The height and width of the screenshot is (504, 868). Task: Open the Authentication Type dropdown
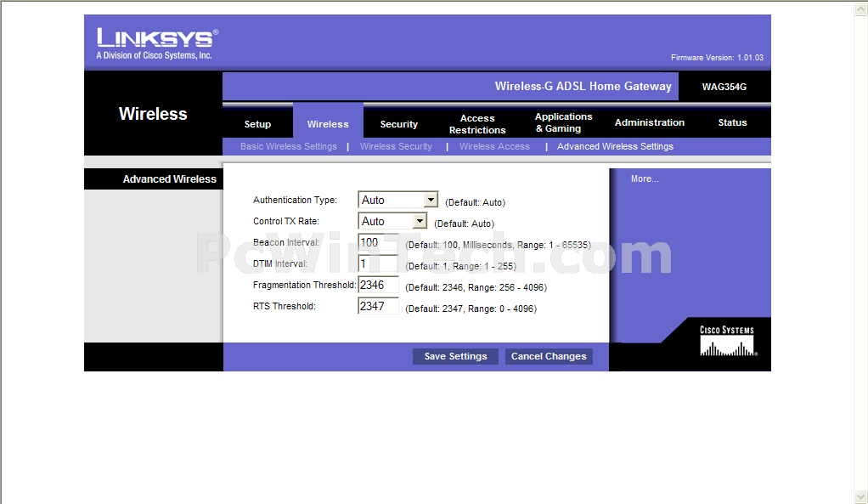tap(398, 200)
